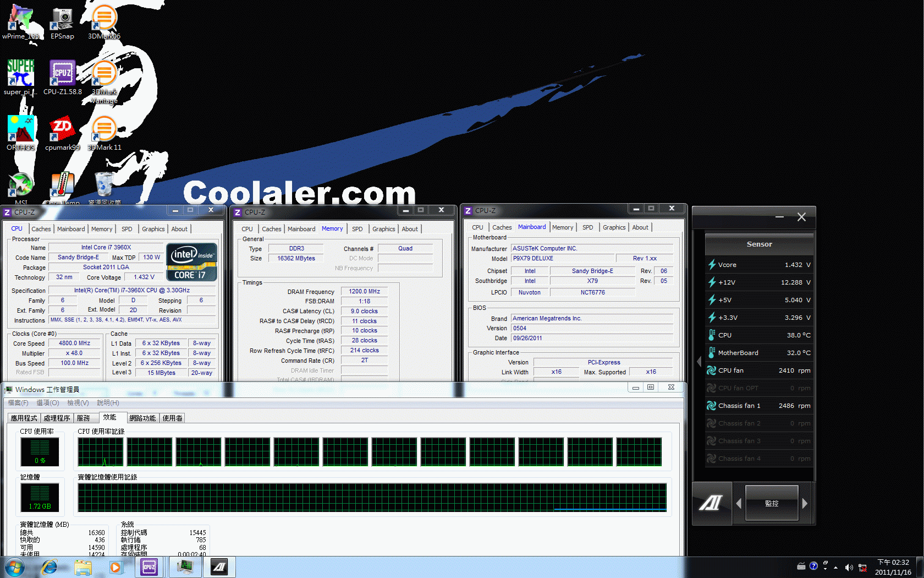The width and height of the screenshot is (924, 578).
Task: Click the Core Speed value 4800.0 MHz
Action: coord(75,343)
